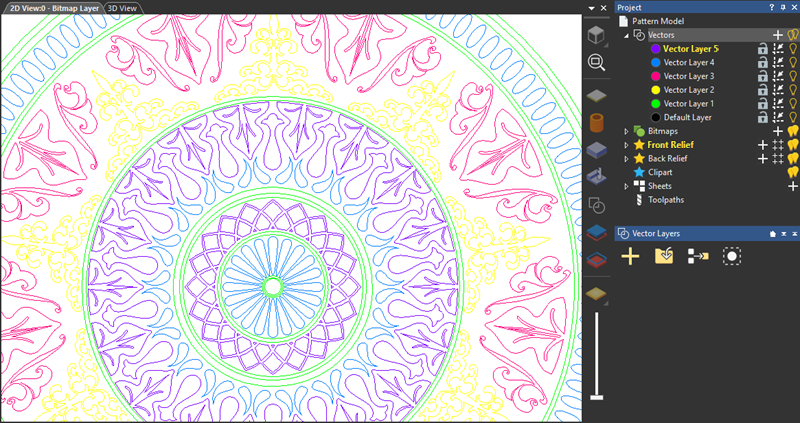Select Vector Layer 3 in project tree

click(x=689, y=77)
